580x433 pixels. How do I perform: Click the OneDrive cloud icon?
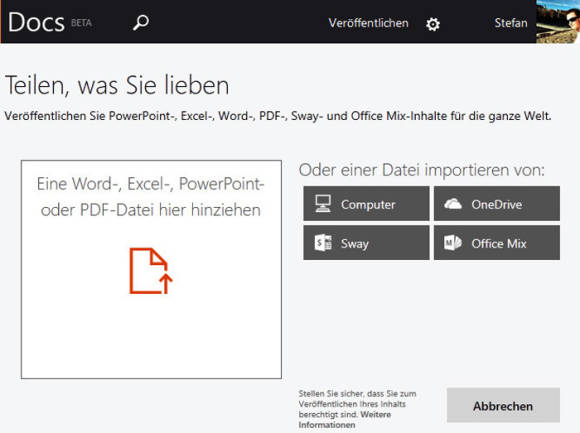[453, 204]
